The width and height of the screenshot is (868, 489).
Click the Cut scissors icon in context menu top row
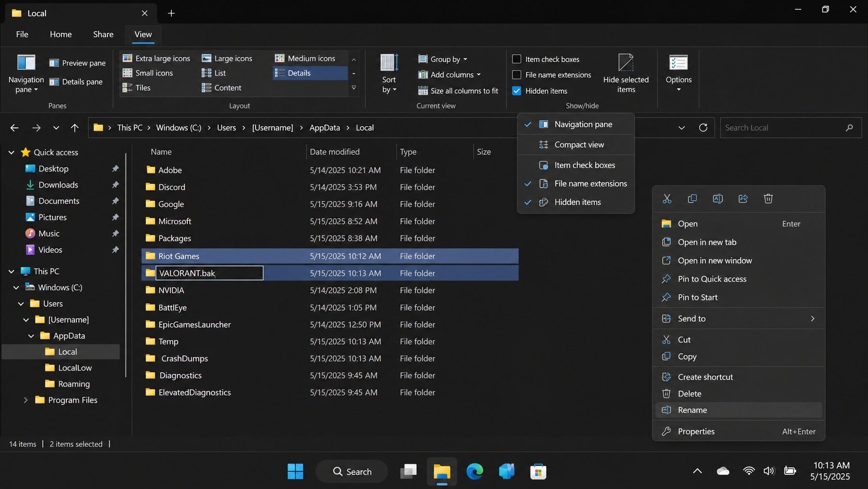pyautogui.click(x=667, y=199)
